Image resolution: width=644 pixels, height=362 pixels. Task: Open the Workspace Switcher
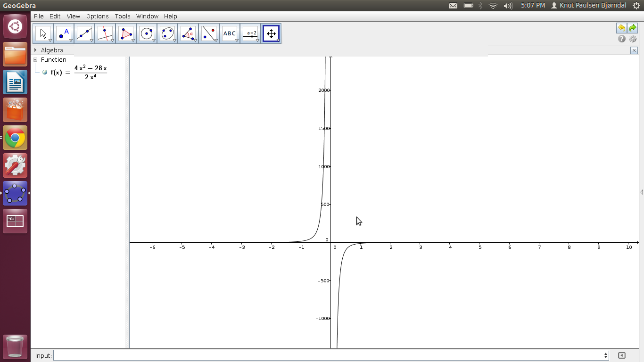point(15,221)
